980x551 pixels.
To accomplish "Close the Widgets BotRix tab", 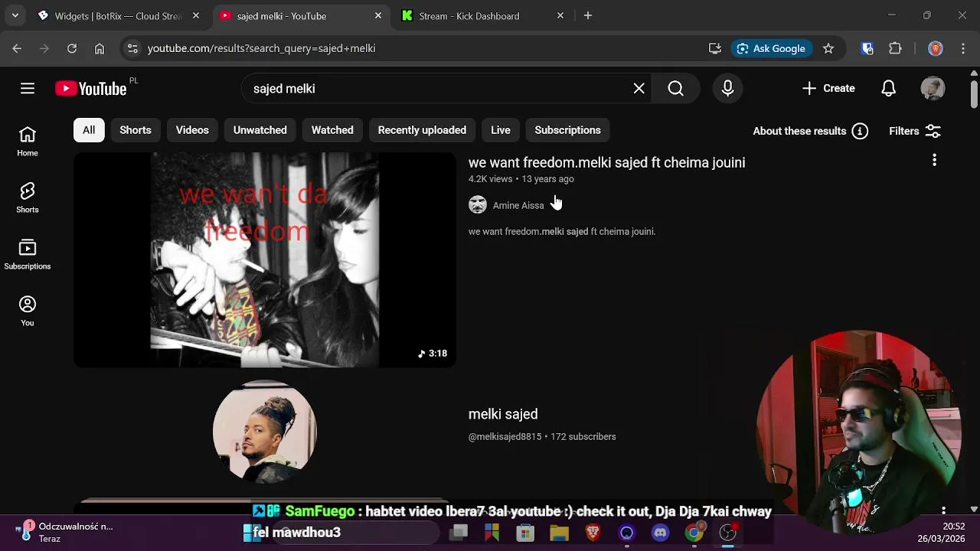I will [196, 15].
